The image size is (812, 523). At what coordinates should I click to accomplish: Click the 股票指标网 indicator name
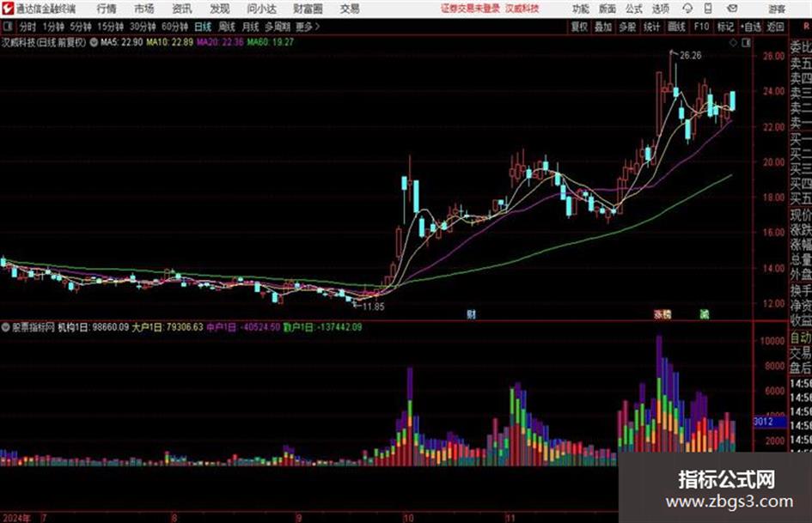coord(34,327)
